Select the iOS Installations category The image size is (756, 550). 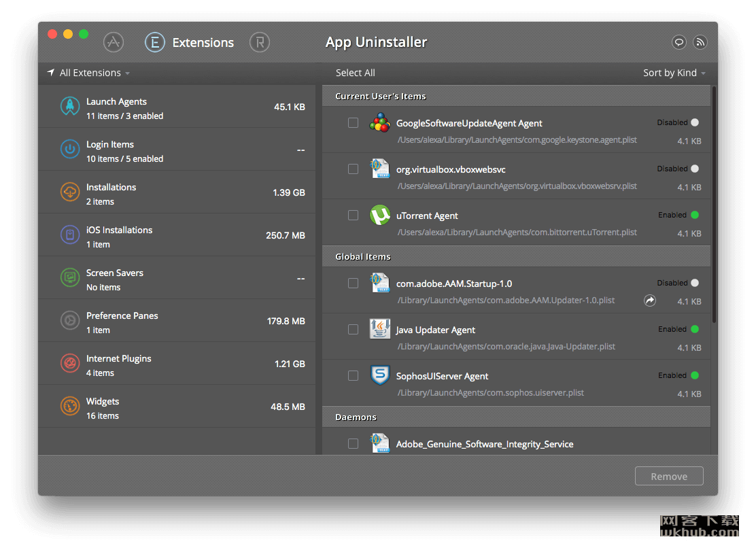(177, 236)
